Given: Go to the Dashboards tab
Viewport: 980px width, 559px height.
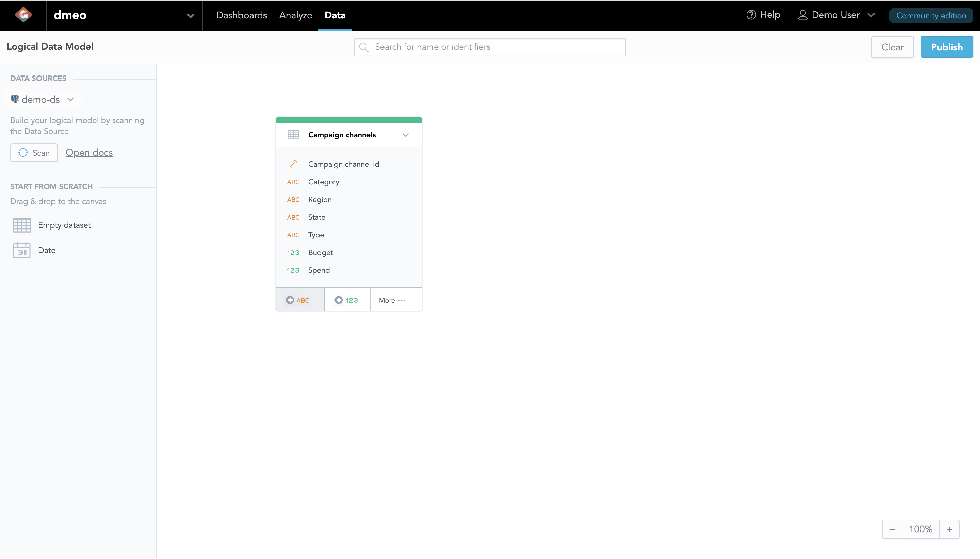Looking at the screenshot, I should point(241,15).
